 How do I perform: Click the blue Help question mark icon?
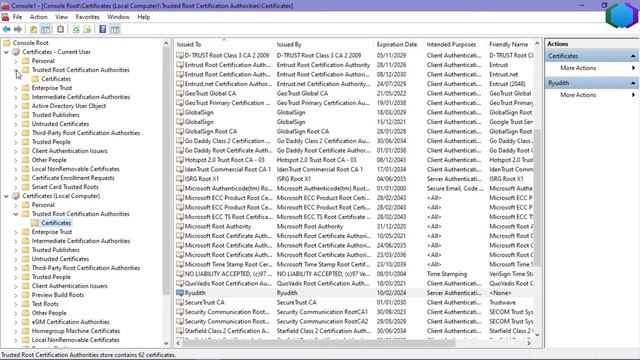pos(103,29)
